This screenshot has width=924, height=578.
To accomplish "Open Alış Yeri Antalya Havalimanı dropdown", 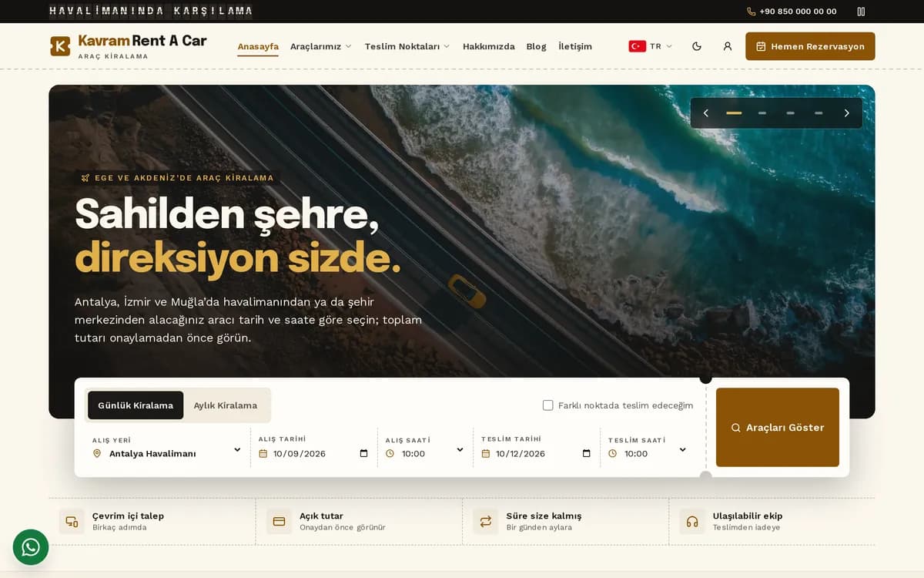I will (167, 453).
